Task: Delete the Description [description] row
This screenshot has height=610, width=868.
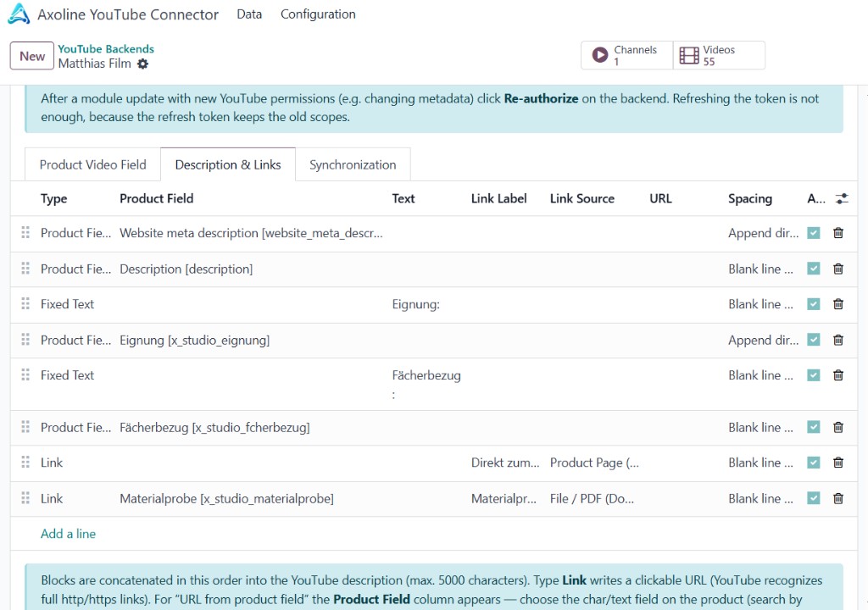Action: (x=838, y=269)
